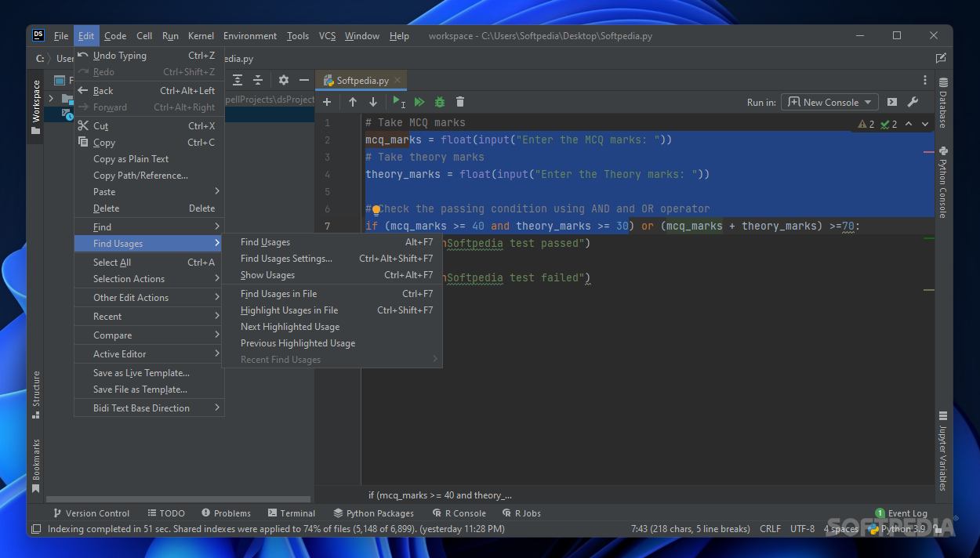Open the Event Log

(902, 513)
